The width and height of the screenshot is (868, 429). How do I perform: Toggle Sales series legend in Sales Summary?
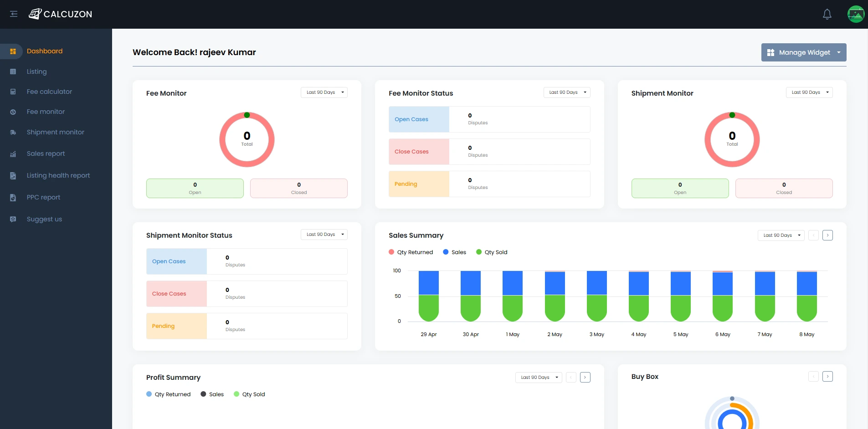(454, 252)
